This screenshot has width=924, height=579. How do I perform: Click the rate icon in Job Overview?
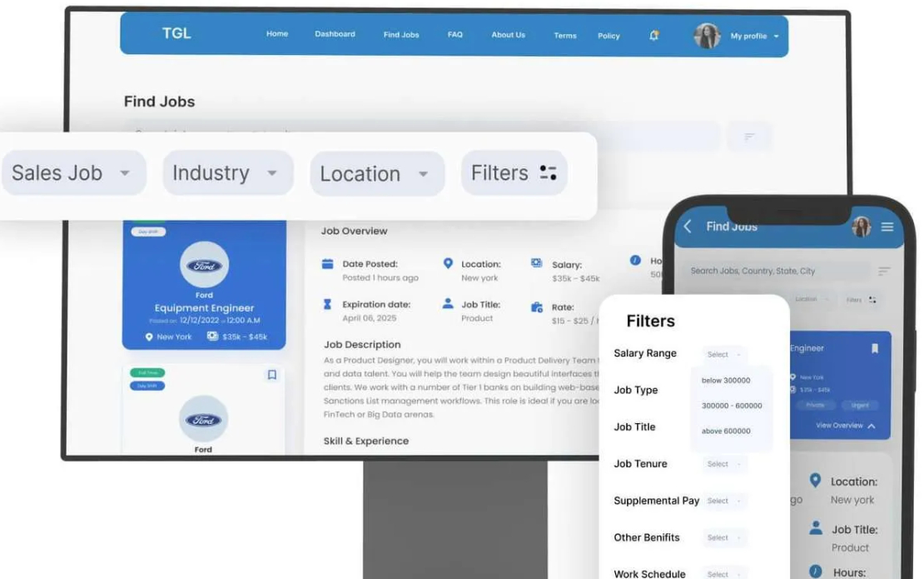(537, 307)
